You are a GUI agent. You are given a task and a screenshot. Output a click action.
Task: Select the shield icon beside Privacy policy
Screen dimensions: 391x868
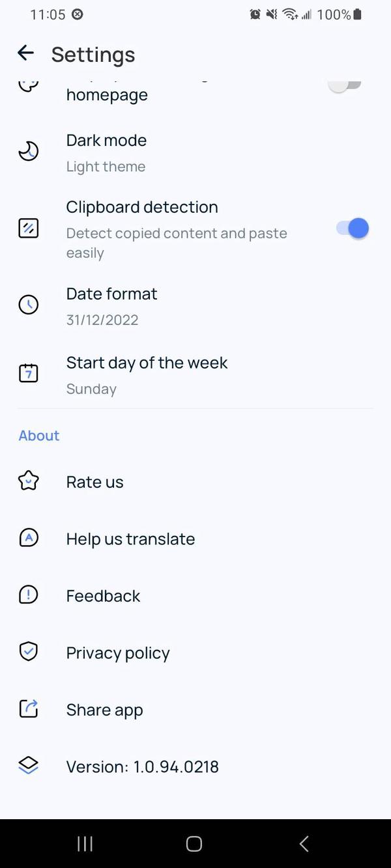[x=28, y=651]
